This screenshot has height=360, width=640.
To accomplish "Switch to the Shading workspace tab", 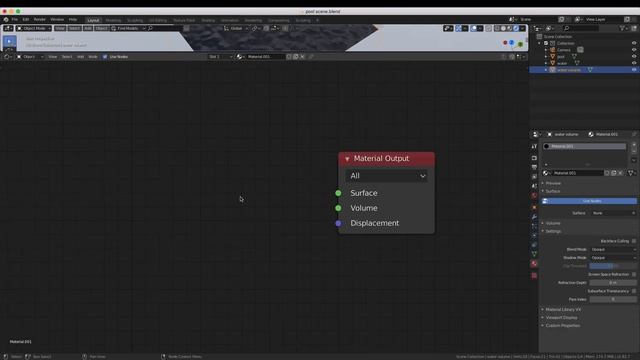I will tap(208, 20).
